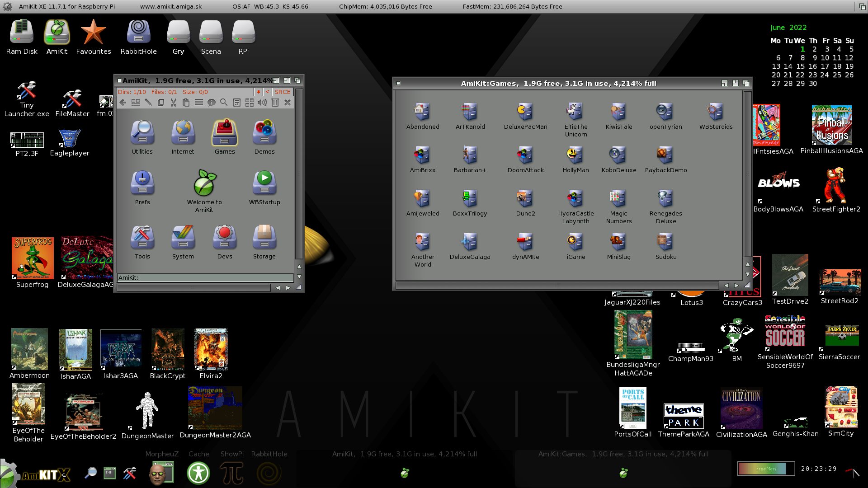Image resolution: width=868 pixels, height=488 pixels.
Task: Click the X close icon in the toolbar
Action: click(x=288, y=103)
